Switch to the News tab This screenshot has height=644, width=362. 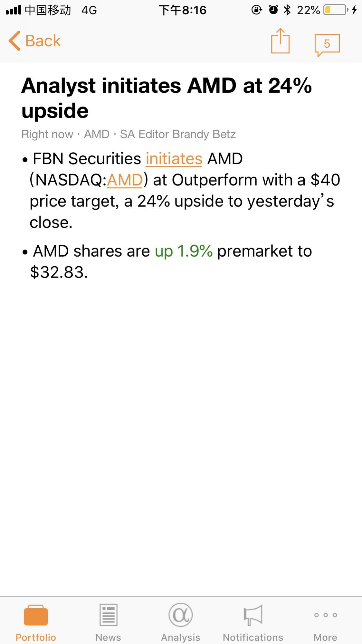pos(108,623)
